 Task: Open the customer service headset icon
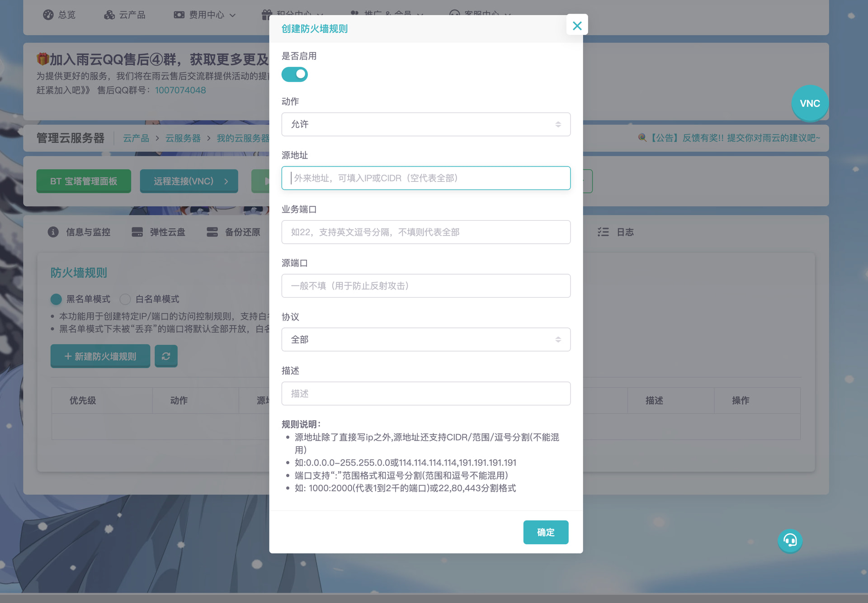(790, 541)
